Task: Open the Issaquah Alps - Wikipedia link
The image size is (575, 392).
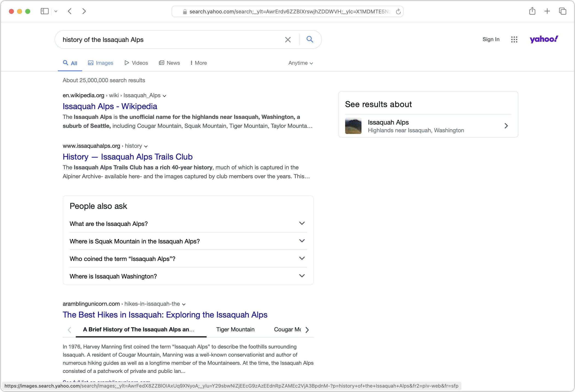Action: 110,106
